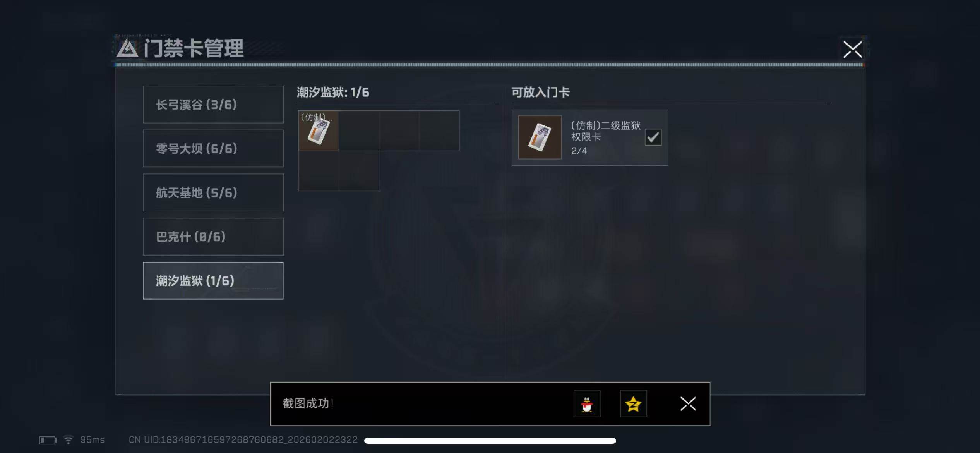Image resolution: width=980 pixels, height=453 pixels.
Task: Click the Wi-Fi signal icon
Action: 68,440
